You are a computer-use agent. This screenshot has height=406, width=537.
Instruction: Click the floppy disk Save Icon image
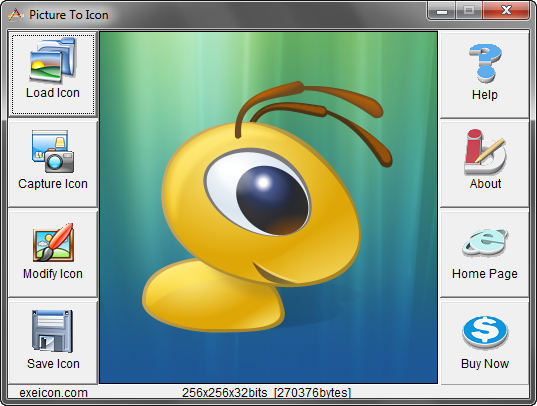[x=52, y=331]
